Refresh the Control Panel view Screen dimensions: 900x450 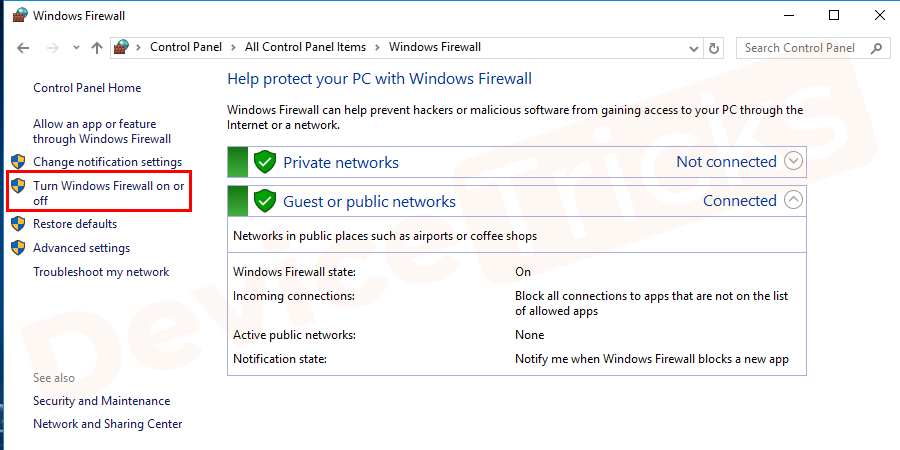click(x=714, y=48)
